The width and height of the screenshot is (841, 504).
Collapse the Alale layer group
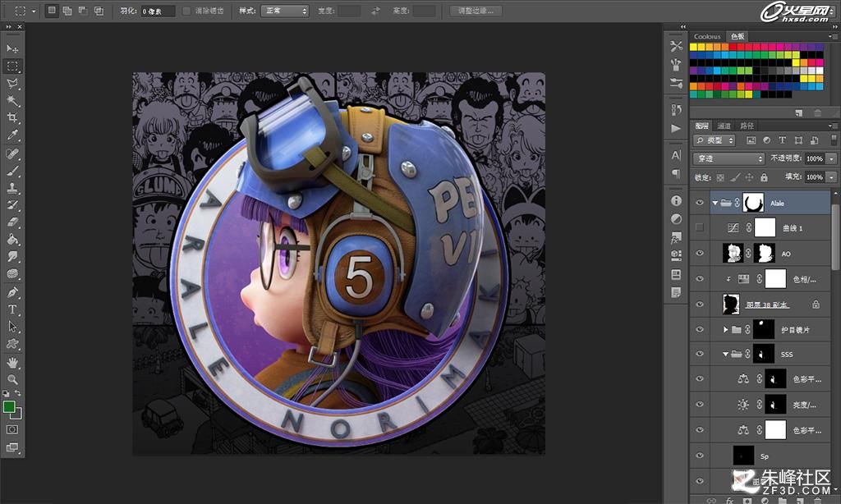click(x=715, y=204)
